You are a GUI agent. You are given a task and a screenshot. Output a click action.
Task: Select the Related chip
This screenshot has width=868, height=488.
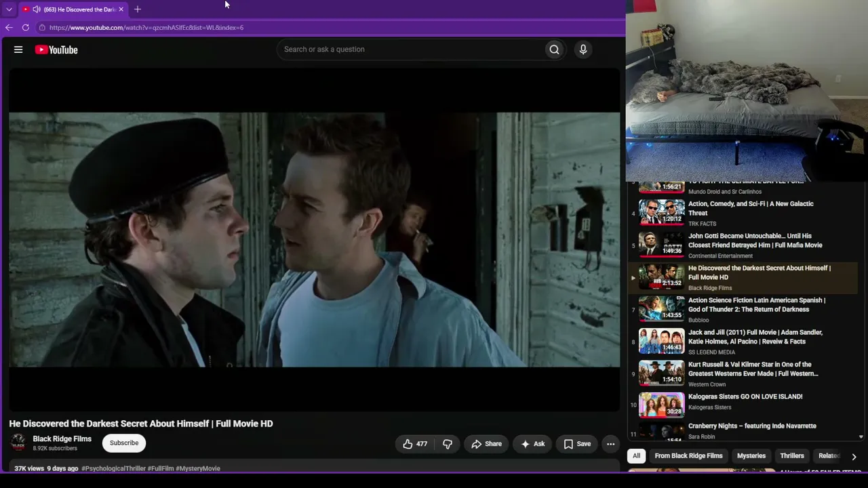click(829, 456)
